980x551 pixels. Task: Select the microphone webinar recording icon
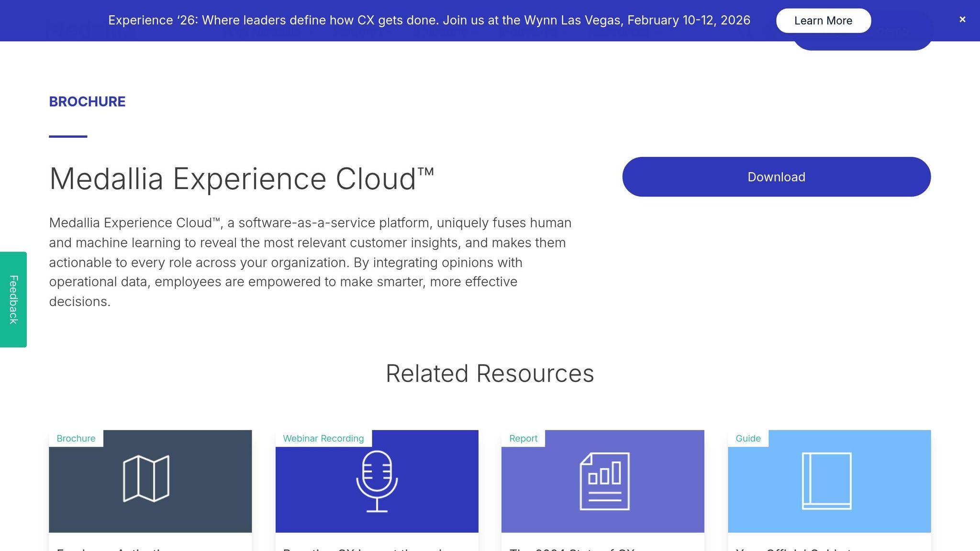click(x=377, y=480)
